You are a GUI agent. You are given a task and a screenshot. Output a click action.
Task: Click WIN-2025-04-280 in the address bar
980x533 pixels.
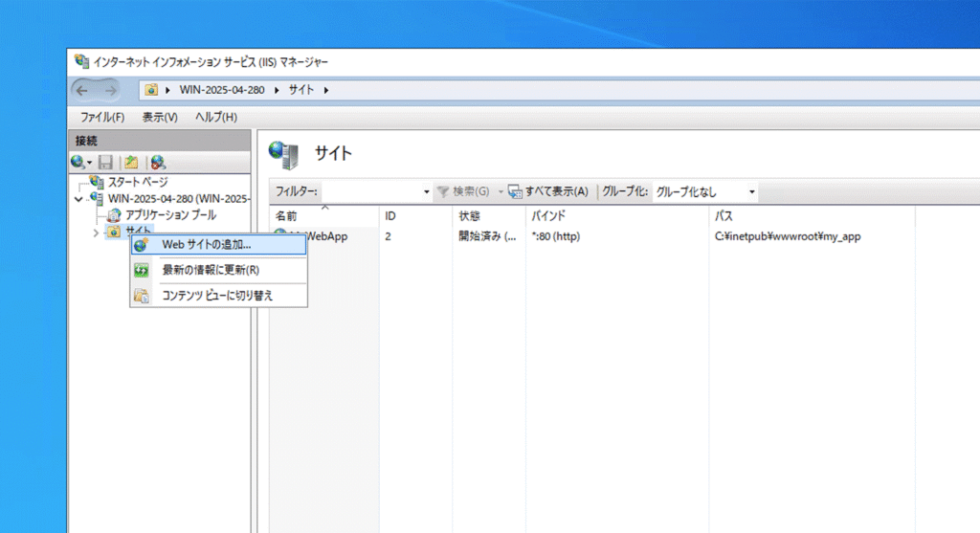tap(222, 90)
